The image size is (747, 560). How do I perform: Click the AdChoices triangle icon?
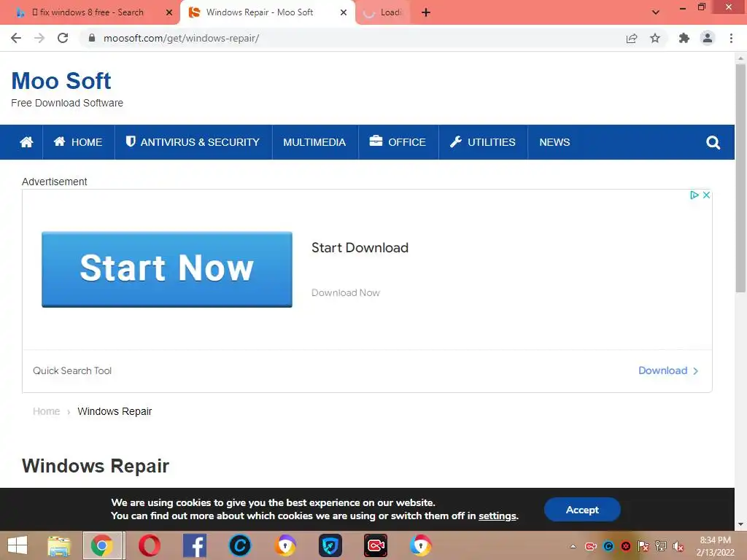(694, 195)
